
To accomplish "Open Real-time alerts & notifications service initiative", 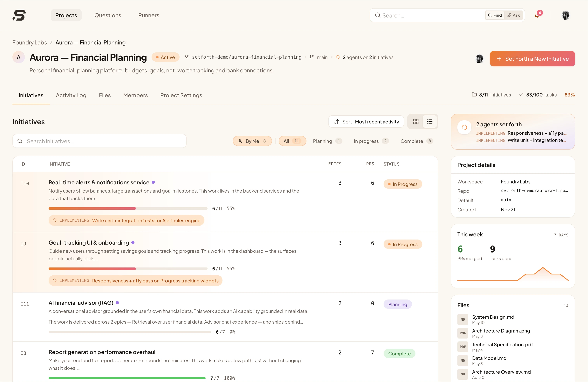I will pos(99,182).
